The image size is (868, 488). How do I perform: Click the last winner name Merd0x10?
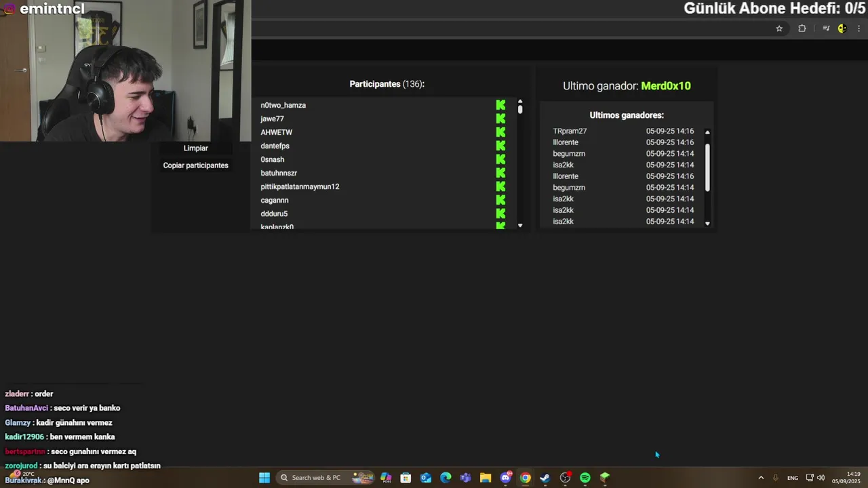coord(666,86)
